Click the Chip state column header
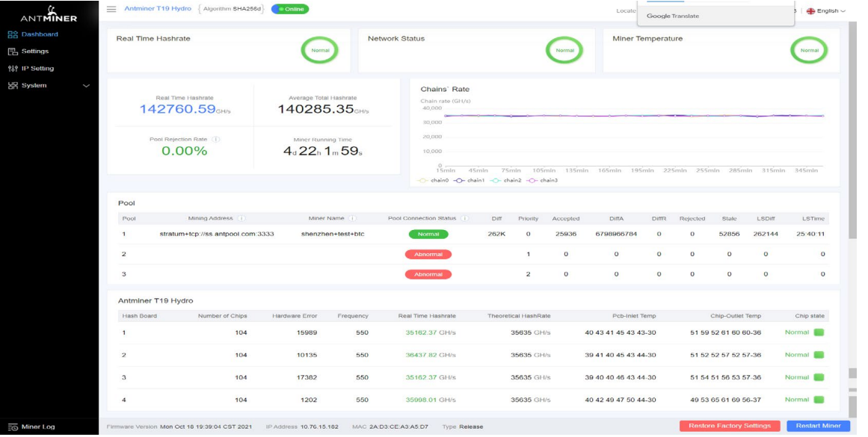Image resolution: width=868 pixels, height=437 pixels. [x=810, y=317]
